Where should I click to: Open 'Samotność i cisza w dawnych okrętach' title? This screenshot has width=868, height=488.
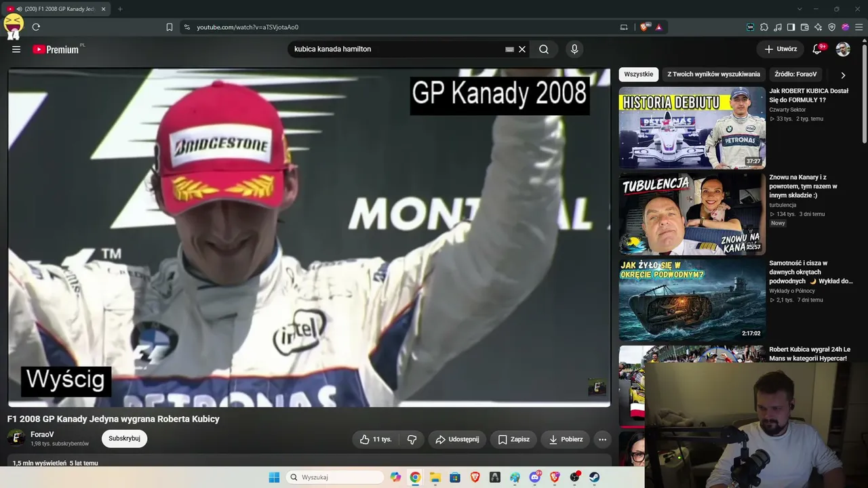810,272
